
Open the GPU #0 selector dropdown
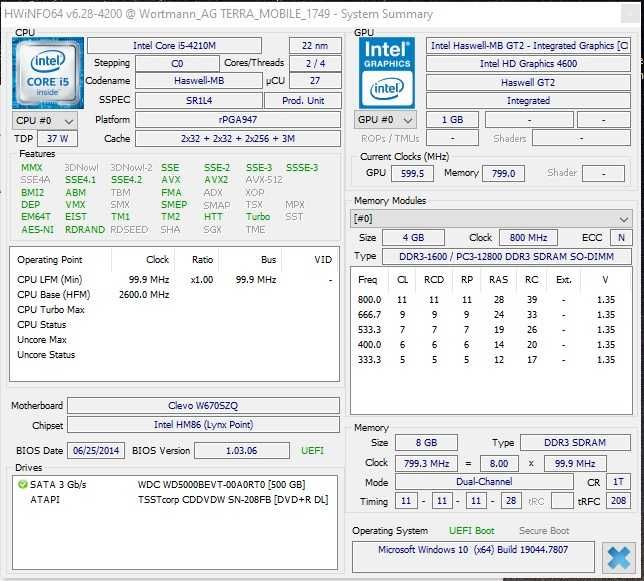point(385,120)
